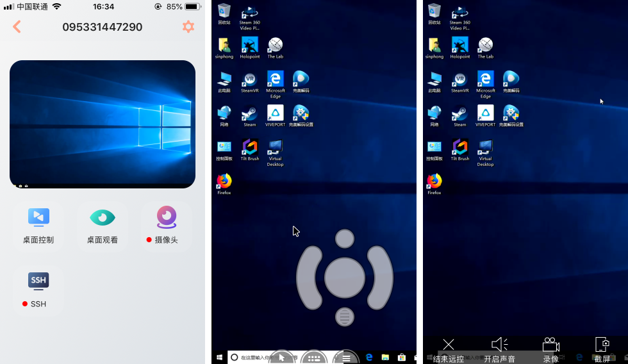Tap the right arc of the joystick
This screenshot has height=364, width=628.
382,277
